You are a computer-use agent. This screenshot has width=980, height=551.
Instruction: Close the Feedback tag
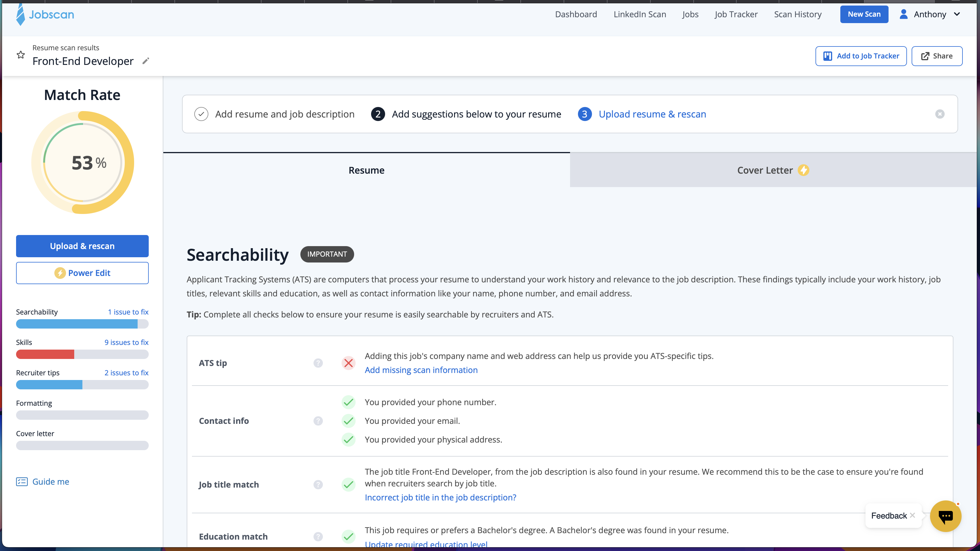(x=912, y=515)
